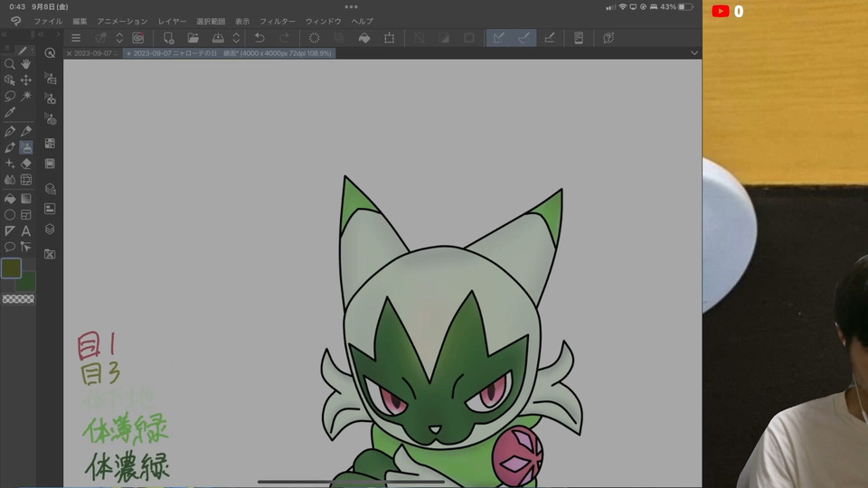Select the Lasso selection tool
Screen dimensions: 868x488
pos(10,95)
